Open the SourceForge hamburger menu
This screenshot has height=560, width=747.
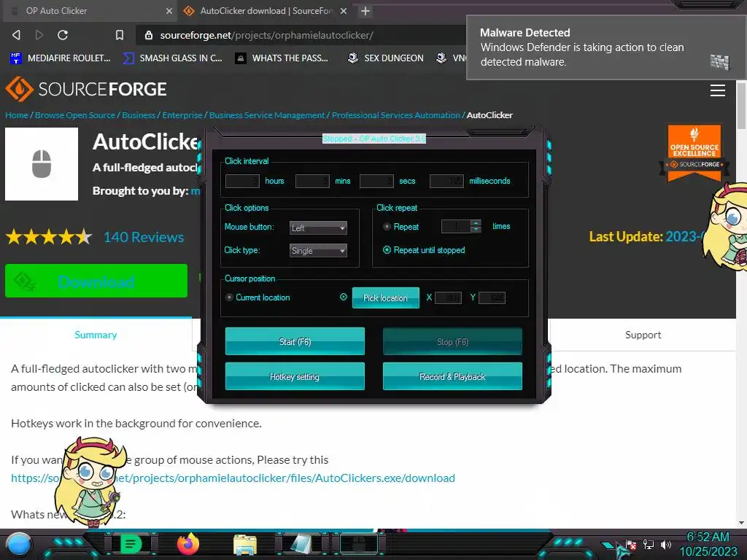[x=718, y=90]
